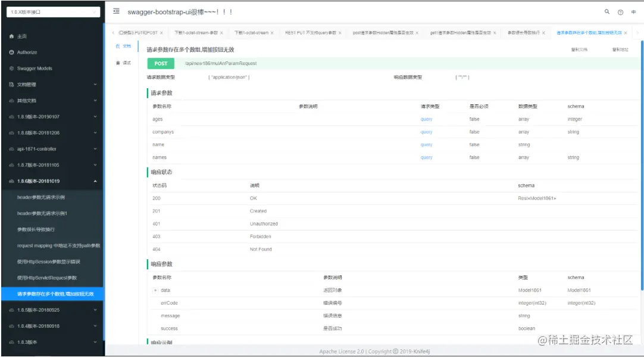Expand 1.8.8版本-20181208 chevron
The width and height of the screenshot is (644, 357).
(95, 133)
